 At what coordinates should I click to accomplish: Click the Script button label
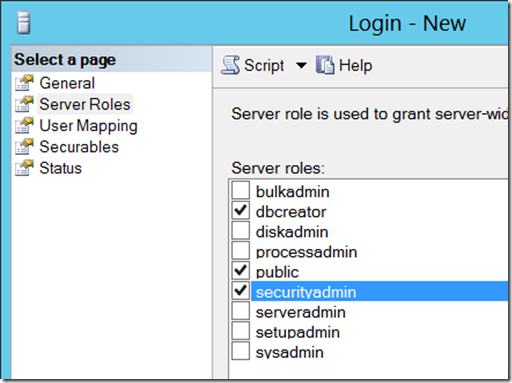[x=264, y=65]
